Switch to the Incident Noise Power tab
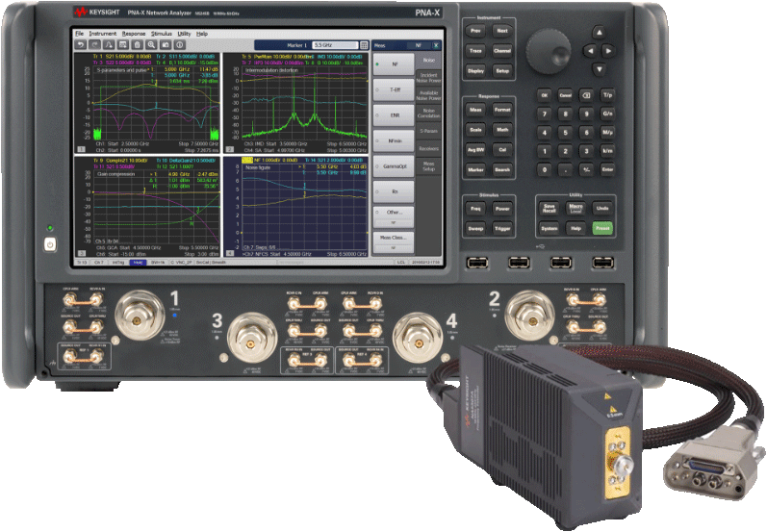Screen dimensions: 767x532 [x=428, y=78]
